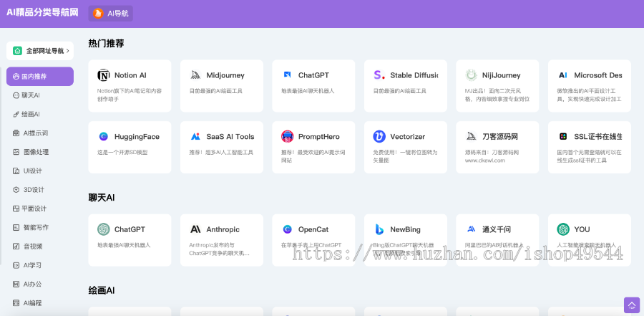Open the Midjourney title link
644x316 pixels.
(225, 75)
